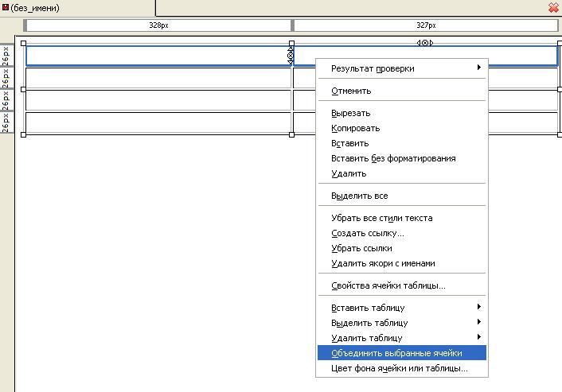Click the document icon beside (без_имени)

click(6, 7)
